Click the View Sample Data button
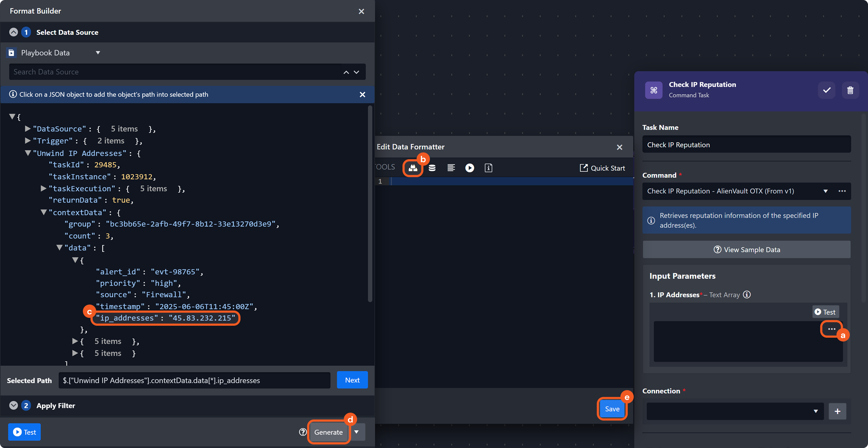Screen dimensions: 868x448 point(746,249)
